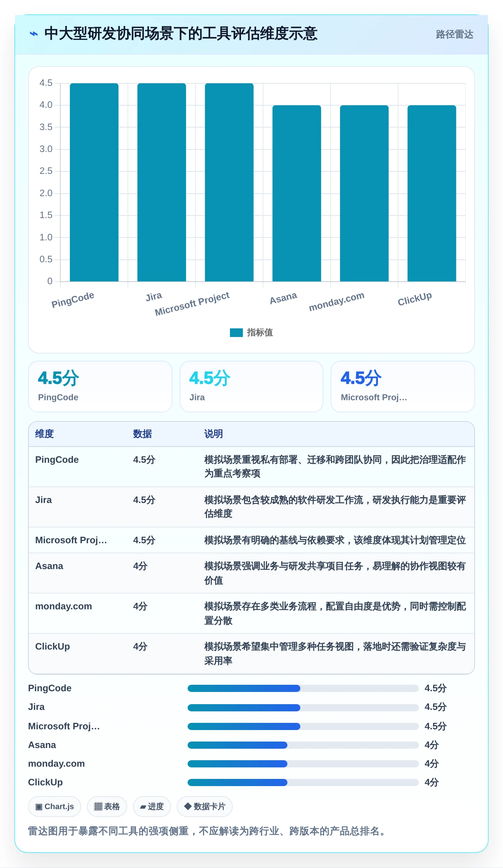Click the 4分 value in the table's Asana row
Viewport: 503px width, 868px height.
tap(140, 566)
